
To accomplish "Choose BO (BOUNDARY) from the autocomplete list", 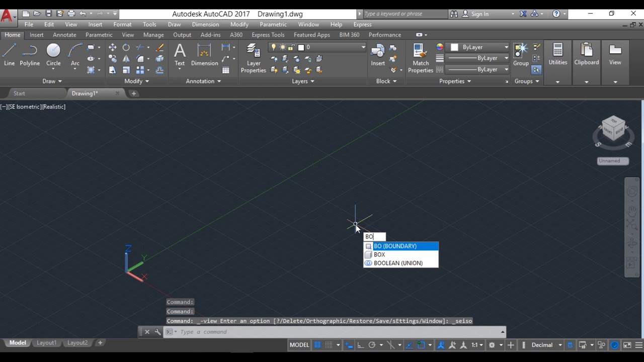I will point(401,246).
